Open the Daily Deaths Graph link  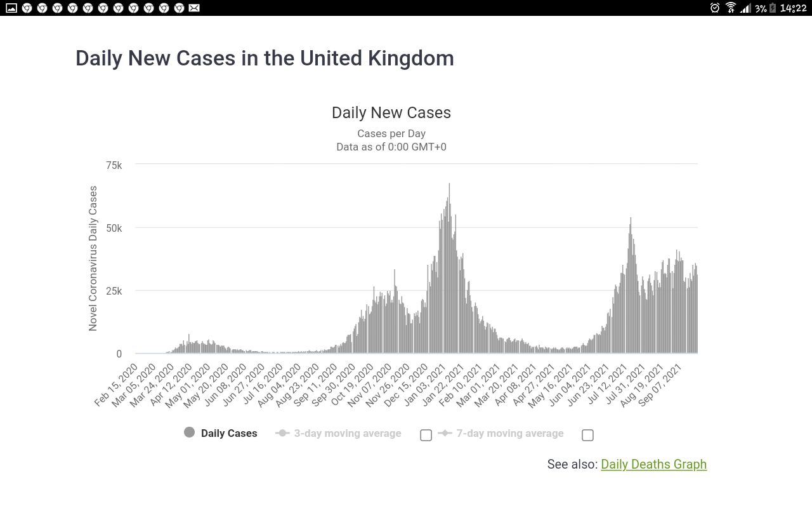653,464
